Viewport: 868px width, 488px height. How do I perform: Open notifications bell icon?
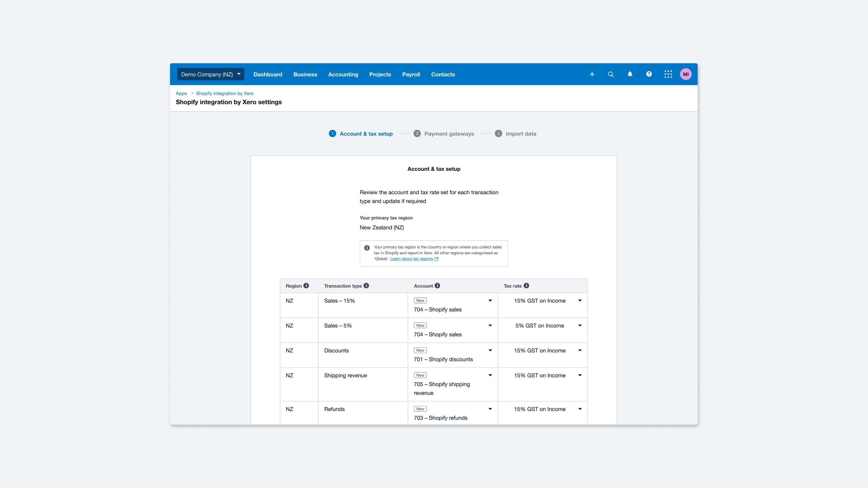[630, 74]
